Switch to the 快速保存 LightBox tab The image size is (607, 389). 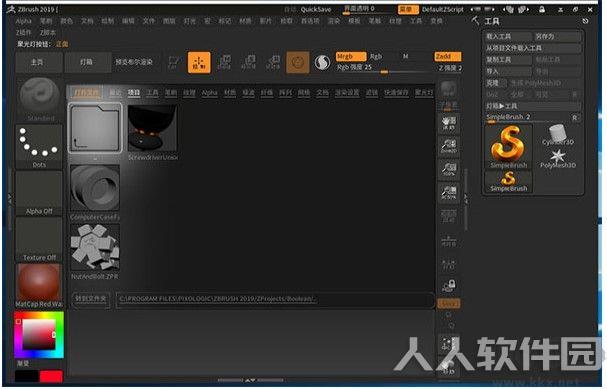(x=396, y=93)
